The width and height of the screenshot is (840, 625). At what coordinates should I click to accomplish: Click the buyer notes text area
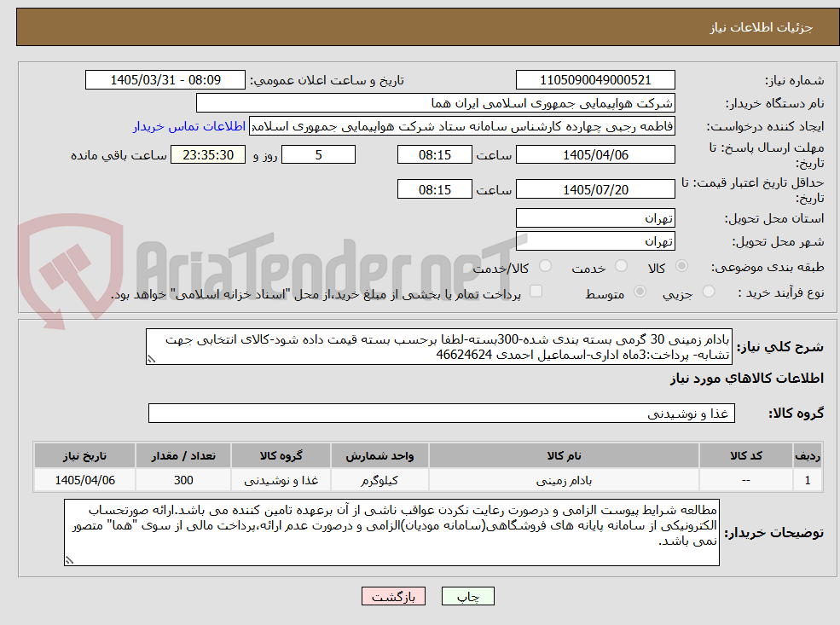pos(391,532)
